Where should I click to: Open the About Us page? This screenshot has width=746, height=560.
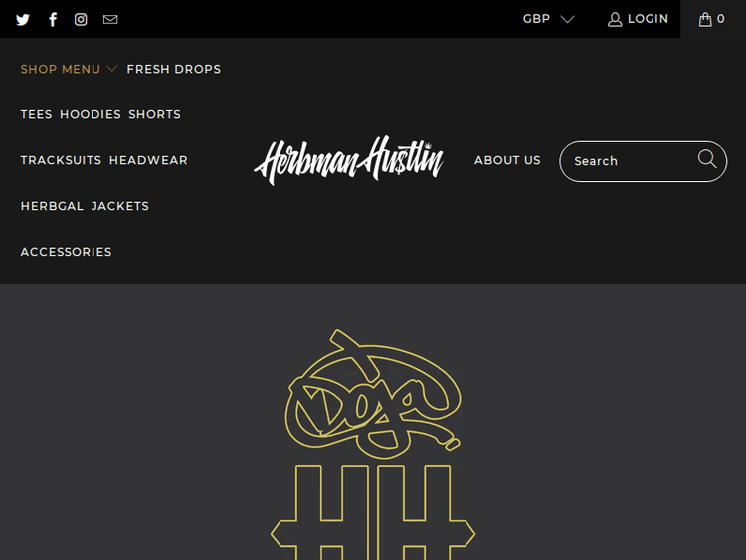507,160
